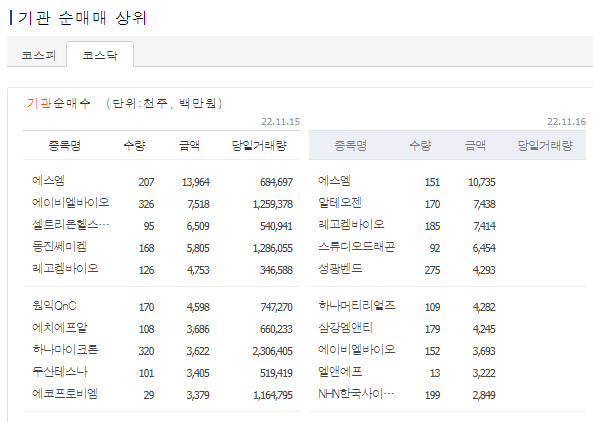The height and width of the screenshot is (422, 593).
Task: Open 레고켐바이오 in the 22.11.16 list
Action: [x=351, y=225]
